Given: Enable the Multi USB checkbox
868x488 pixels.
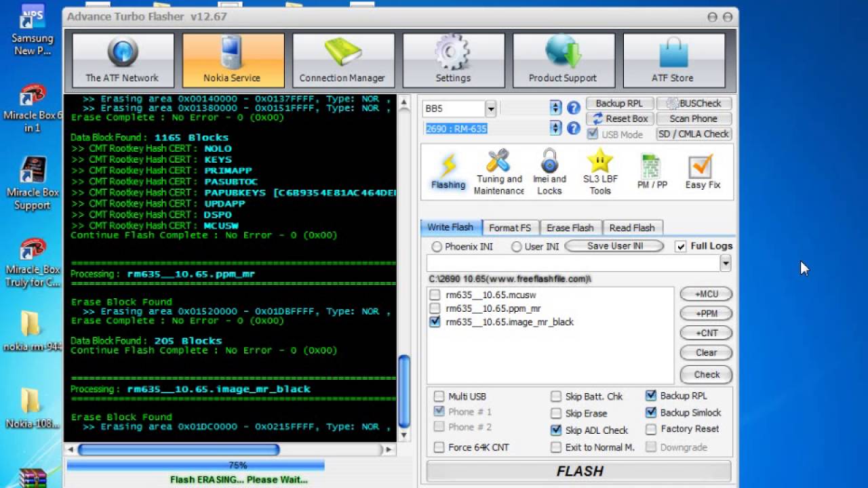Looking at the screenshot, I should pos(439,396).
